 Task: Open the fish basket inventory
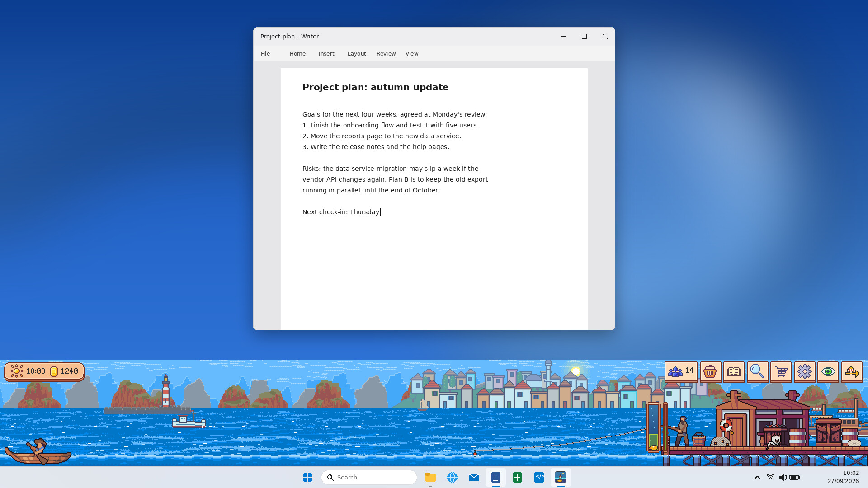click(x=710, y=372)
